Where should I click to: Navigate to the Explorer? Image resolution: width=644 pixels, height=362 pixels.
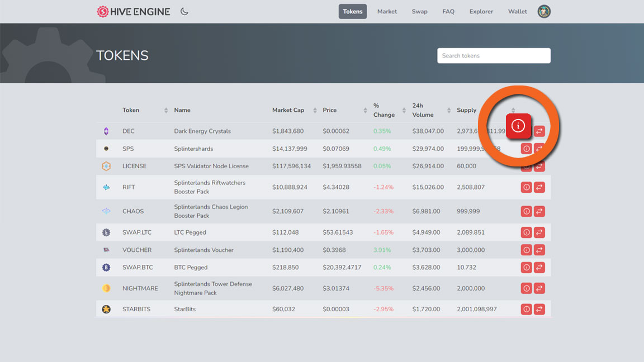pyautogui.click(x=481, y=12)
